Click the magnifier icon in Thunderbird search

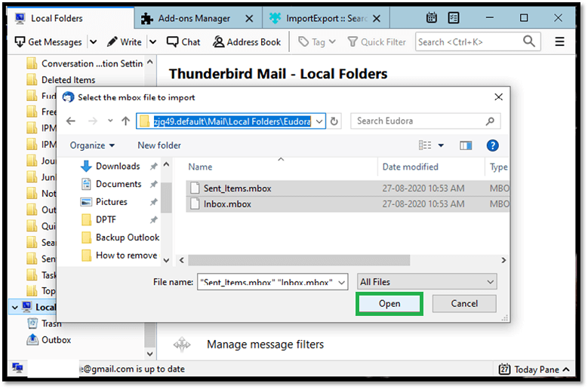(529, 41)
